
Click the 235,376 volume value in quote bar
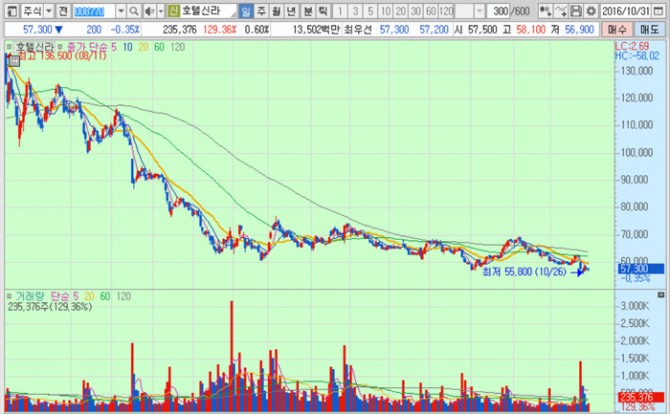click(179, 29)
